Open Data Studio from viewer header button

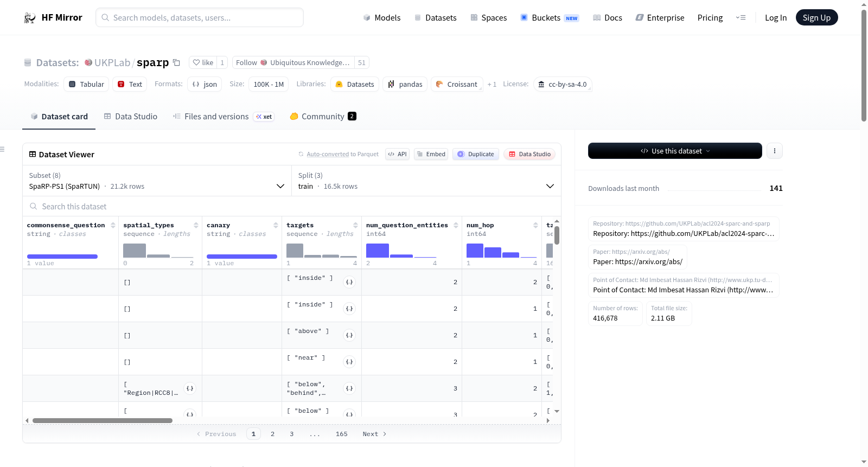click(529, 154)
